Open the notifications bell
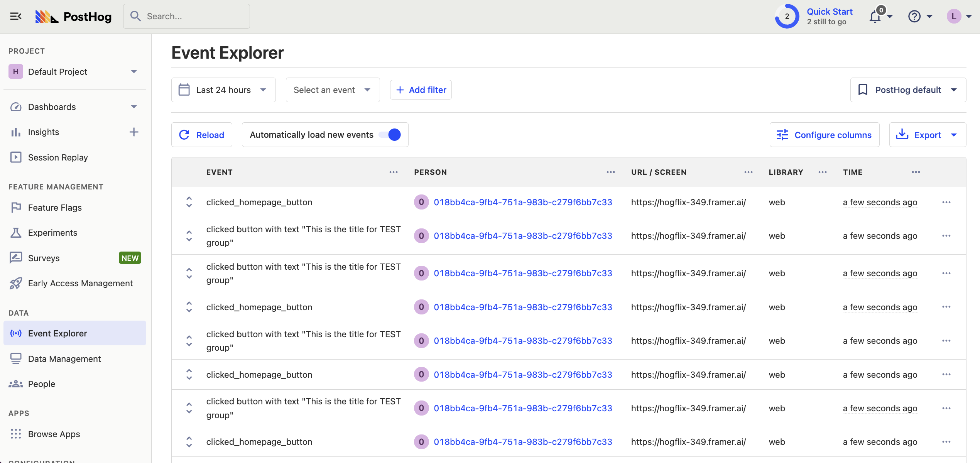This screenshot has width=980, height=463. click(875, 17)
